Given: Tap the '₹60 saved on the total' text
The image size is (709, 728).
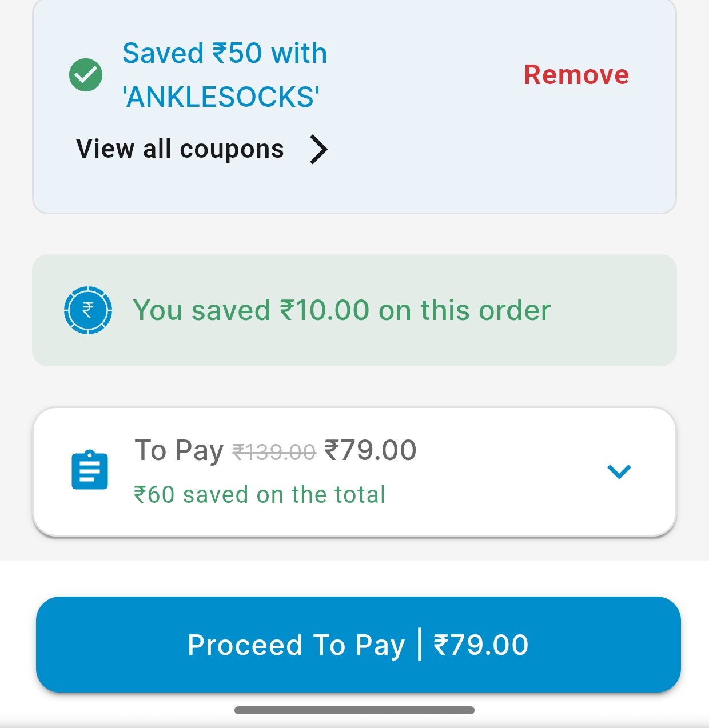Looking at the screenshot, I should pos(260,494).
